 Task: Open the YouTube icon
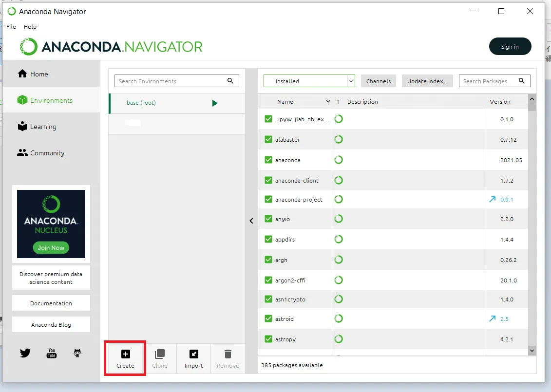(x=52, y=353)
